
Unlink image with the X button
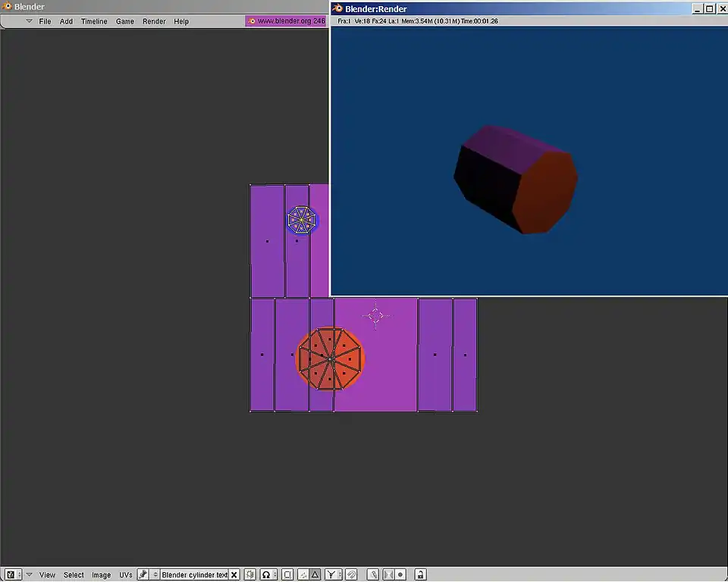click(x=234, y=574)
